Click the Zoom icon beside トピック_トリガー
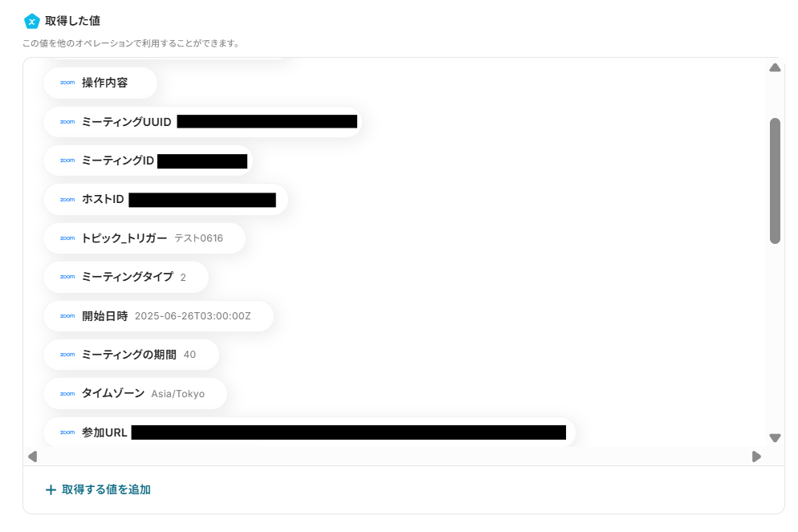 (67, 238)
